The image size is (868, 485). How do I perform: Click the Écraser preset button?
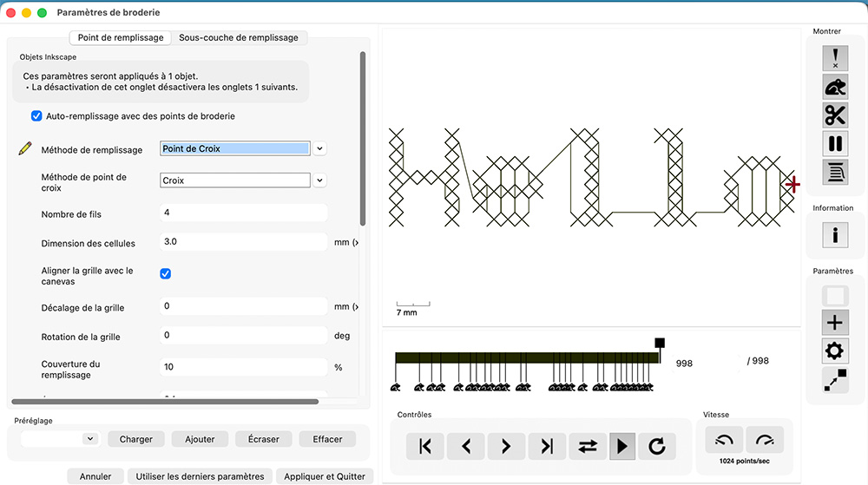(x=264, y=439)
